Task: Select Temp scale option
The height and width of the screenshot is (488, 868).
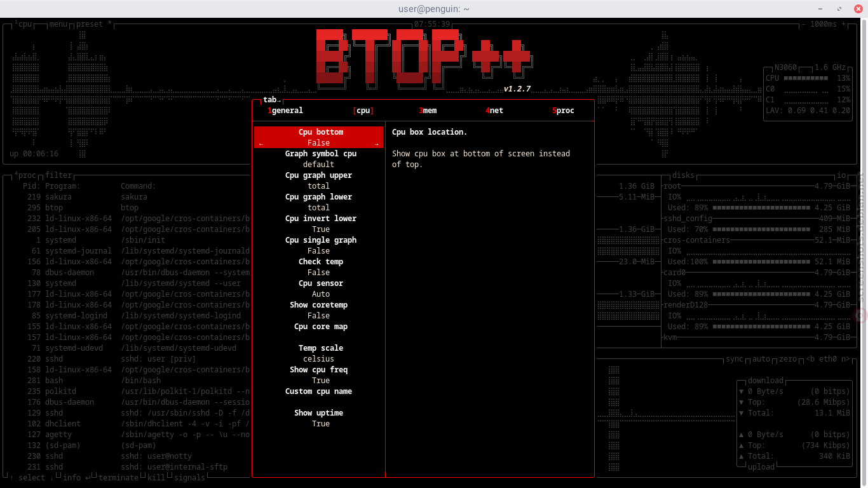Action: (x=318, y=353)
